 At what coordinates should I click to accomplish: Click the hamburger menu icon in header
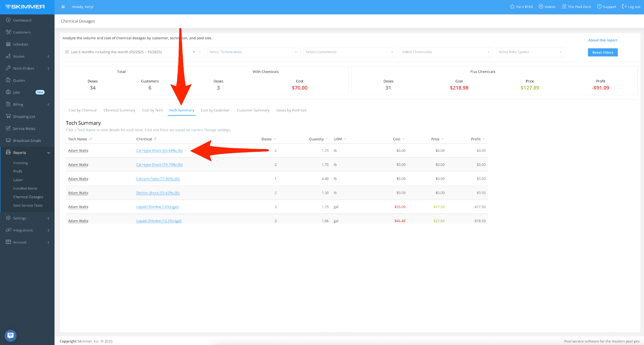coord(63,7)
